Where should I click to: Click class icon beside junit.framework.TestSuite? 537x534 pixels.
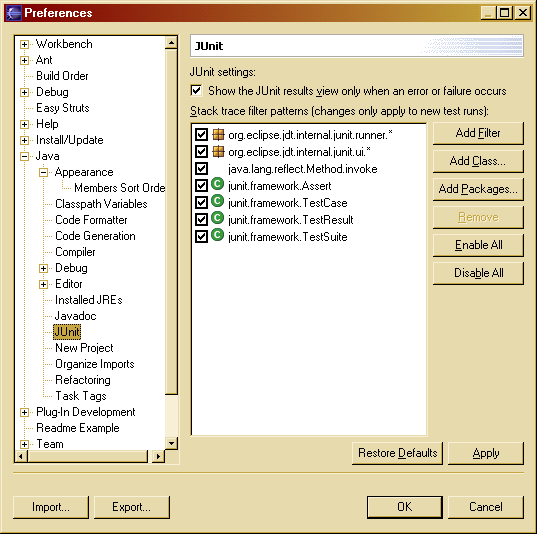[x=217, y=235]
